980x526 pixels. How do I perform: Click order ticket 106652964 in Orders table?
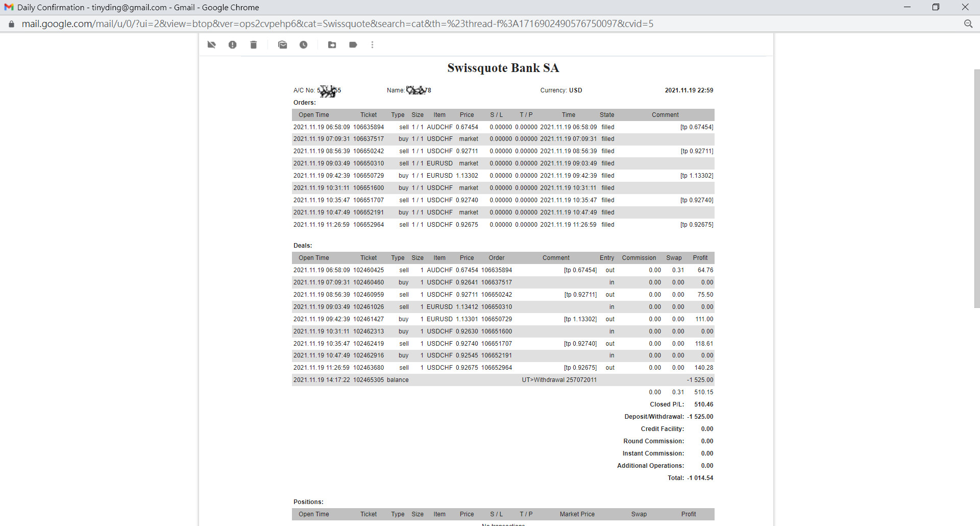(369, 225)
